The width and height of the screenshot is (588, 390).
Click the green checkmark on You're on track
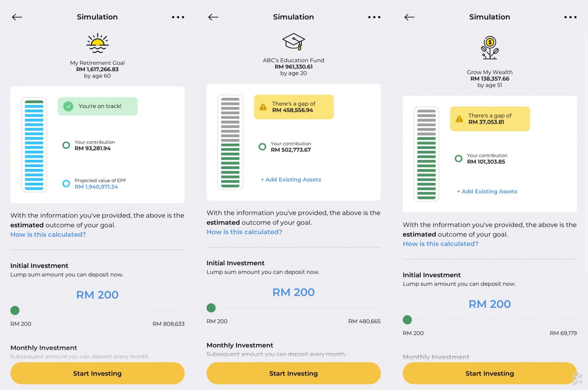pos(69,106)
